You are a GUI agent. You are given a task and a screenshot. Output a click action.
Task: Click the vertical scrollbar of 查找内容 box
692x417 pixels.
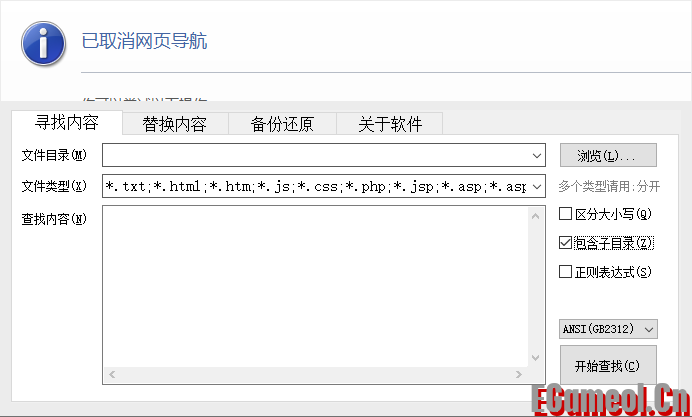[x=537, y=287]
